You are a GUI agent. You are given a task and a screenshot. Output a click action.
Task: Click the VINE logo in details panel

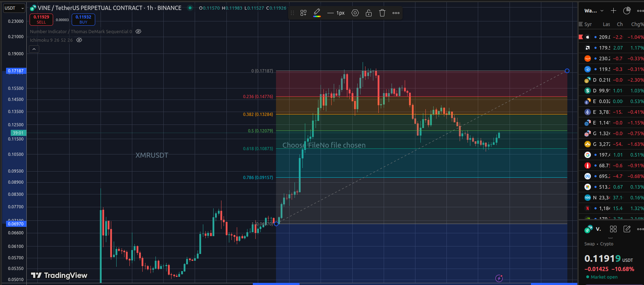click(x=588, y=229)
